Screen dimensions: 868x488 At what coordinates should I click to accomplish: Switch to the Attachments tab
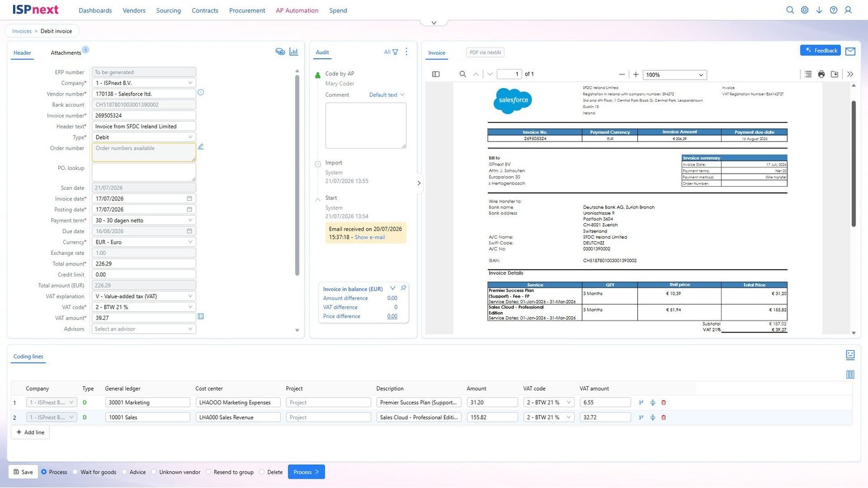66,53
